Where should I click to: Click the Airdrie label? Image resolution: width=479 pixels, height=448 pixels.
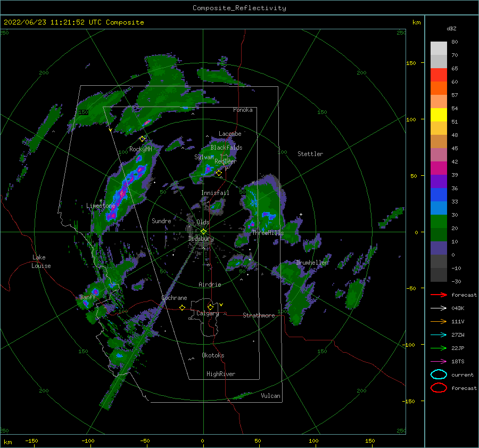(210, 284)
